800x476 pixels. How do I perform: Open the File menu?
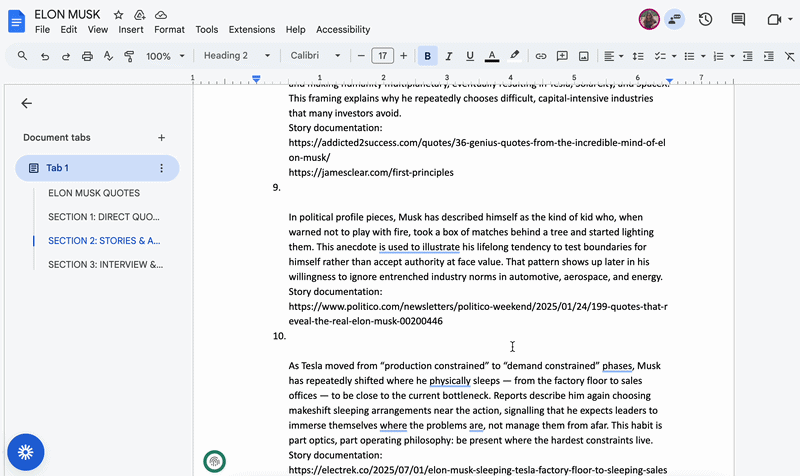tap(42, 30)
